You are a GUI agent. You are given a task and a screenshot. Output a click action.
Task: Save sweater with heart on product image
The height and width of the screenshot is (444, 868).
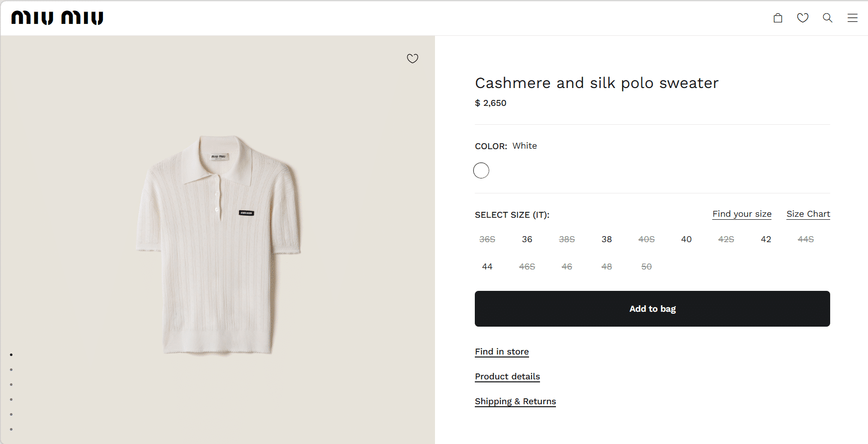413,59
